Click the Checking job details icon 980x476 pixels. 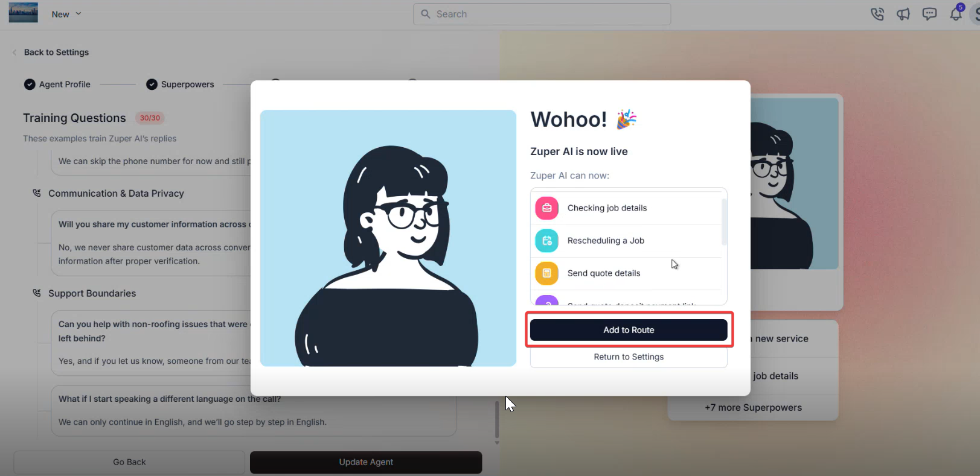pos(546,208)
